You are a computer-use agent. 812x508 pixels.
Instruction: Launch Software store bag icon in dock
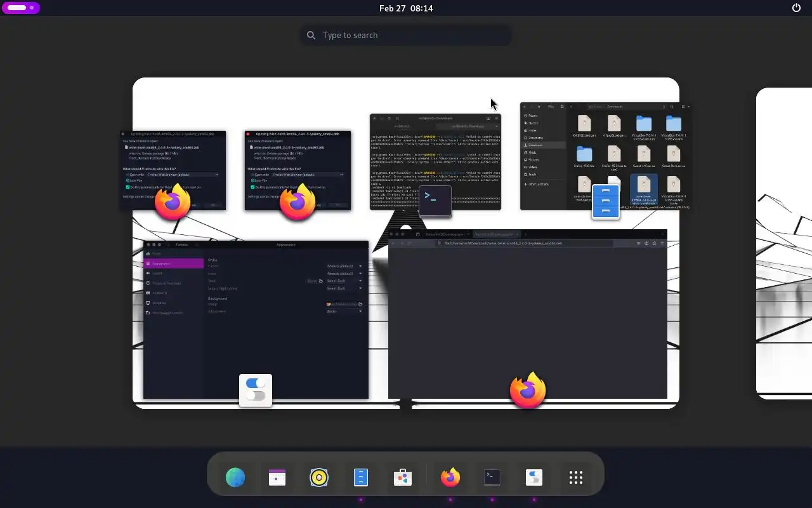pyautogui.click(x=403, y=477)
